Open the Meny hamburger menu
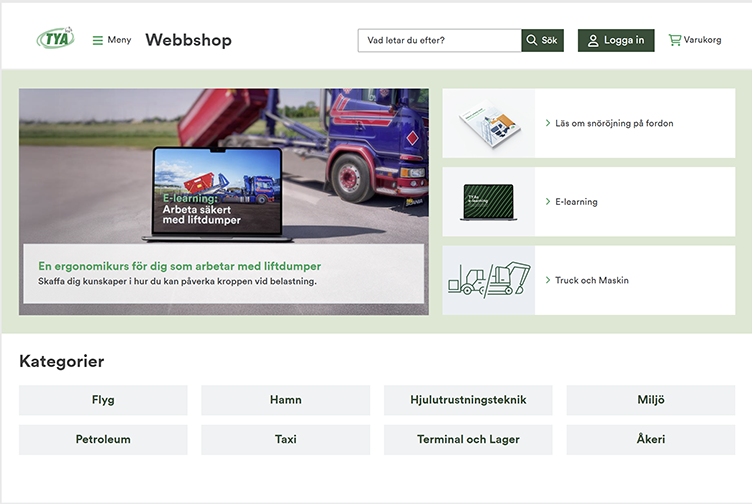The width and height of the screenshot is (752, 504). pyautogui.click(x=111, y=41)
